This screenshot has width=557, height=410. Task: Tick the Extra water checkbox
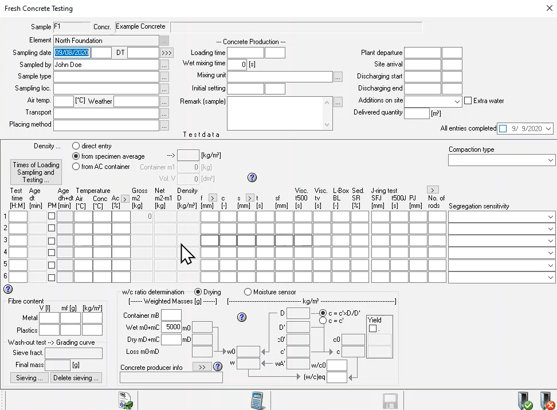tap(468, 101)
